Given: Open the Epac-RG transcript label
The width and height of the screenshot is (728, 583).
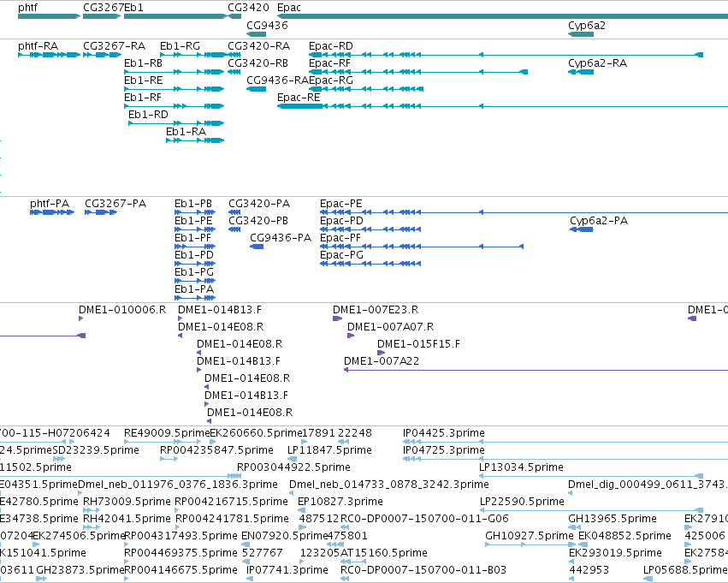Looking at the screenshot, I should pyautogui.click(x=330, y=80).
